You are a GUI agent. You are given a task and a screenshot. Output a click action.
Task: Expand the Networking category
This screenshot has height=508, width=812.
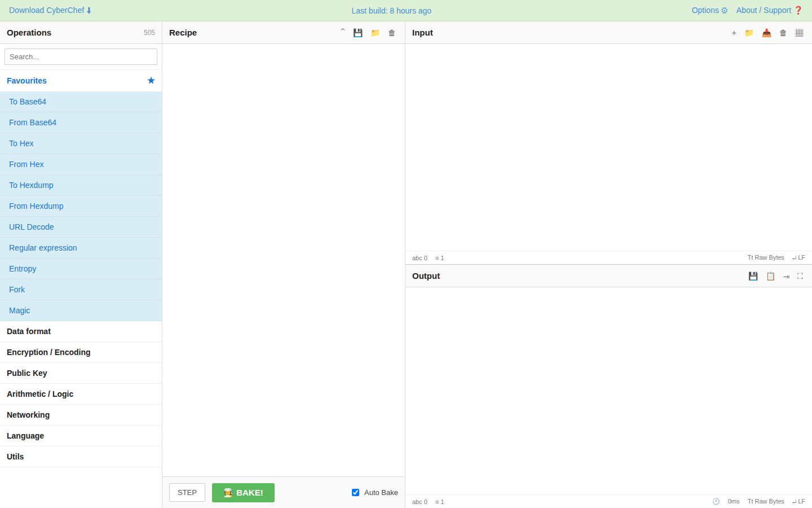coord(81,415)
